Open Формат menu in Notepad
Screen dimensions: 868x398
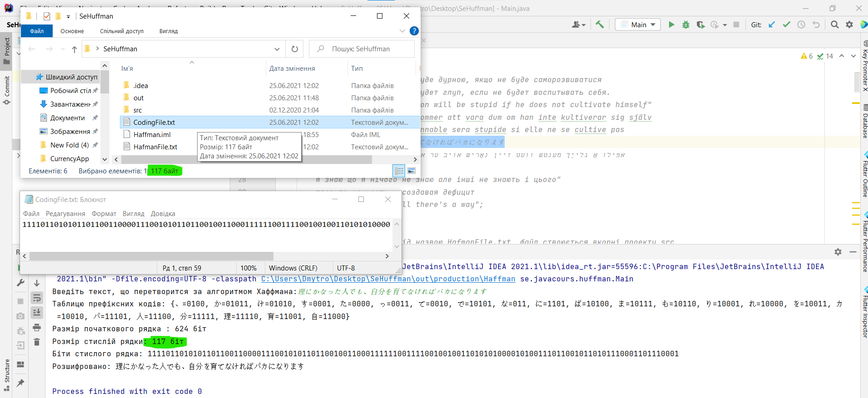(x=104, y=213)
